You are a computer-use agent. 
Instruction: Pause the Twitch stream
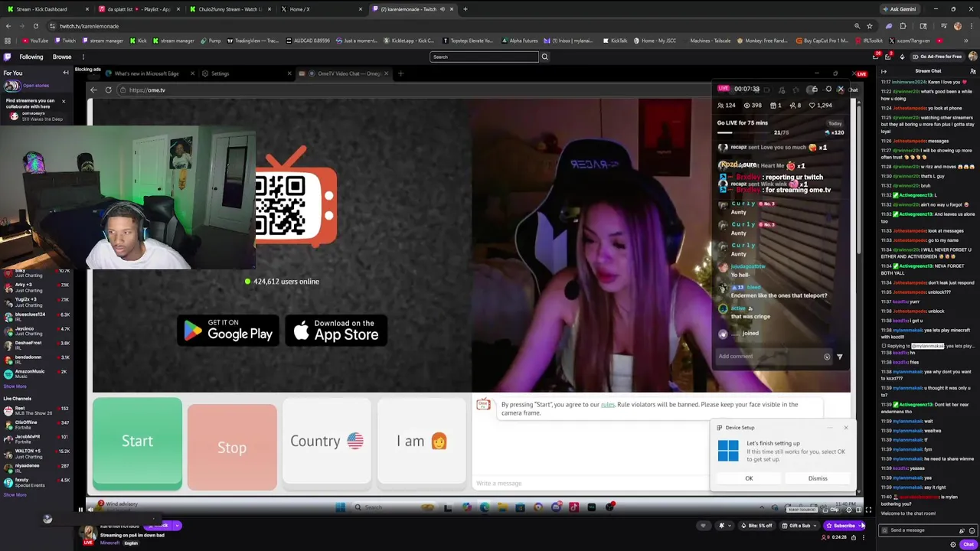pyautogui.click(x=80, y=510)
